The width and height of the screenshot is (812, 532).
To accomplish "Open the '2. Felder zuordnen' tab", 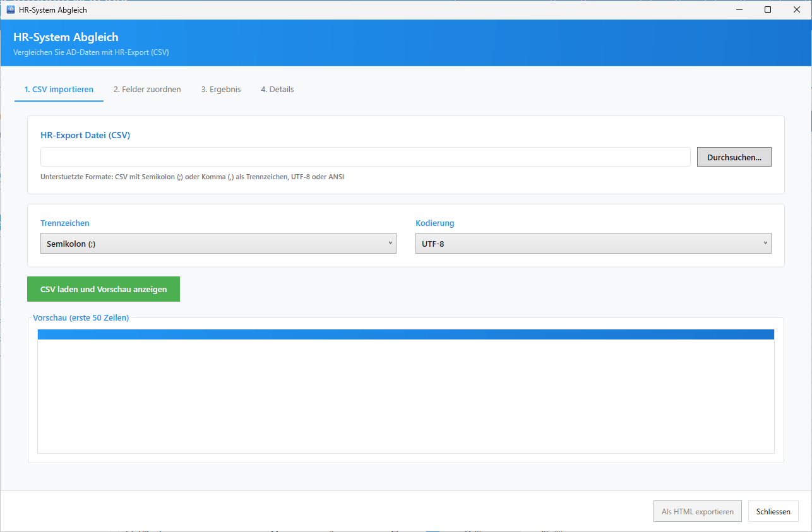I will (147, 90).
